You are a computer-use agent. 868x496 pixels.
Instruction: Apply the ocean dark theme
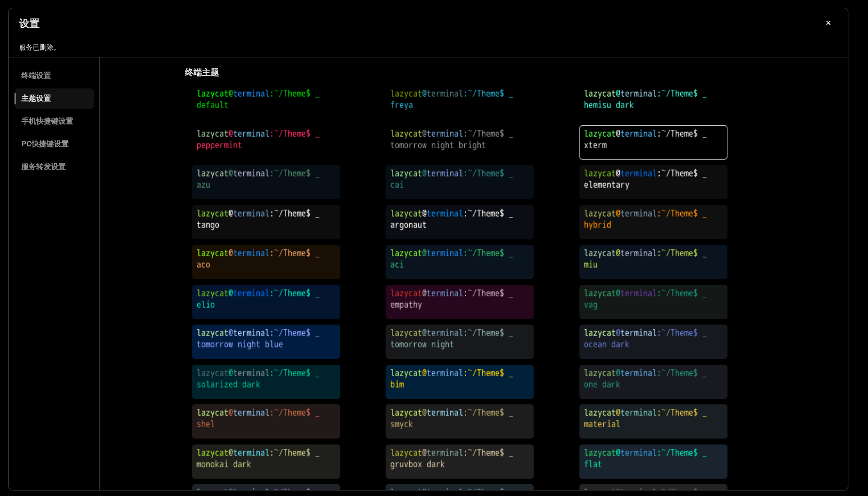pyautogui.click(x=653, y=341)
